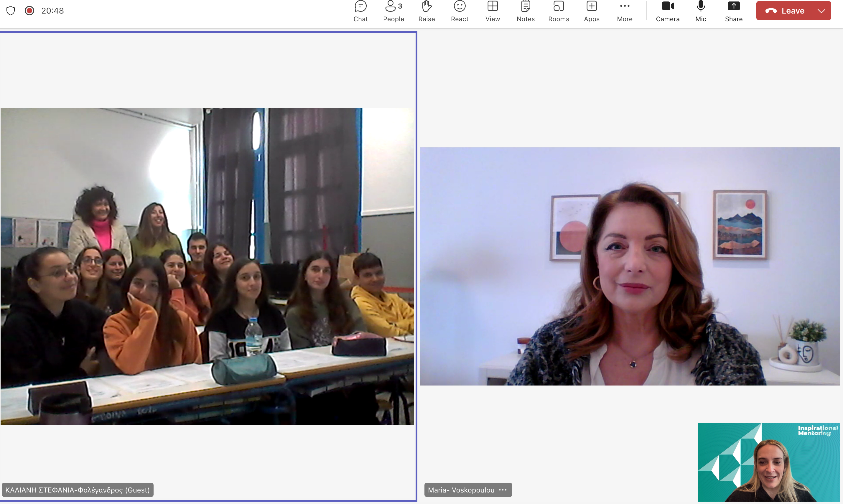The width and height of the screenshot is (843, 504).
Task: Share your screen content
Action: pyautogui.click(x=733, y=11)
